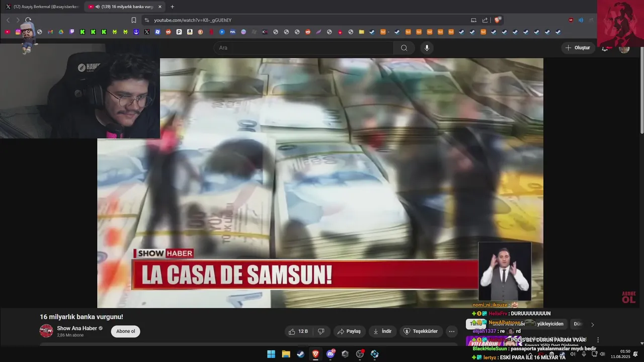
Task: Open a new browser tab
Action: (x=172, y=7)
